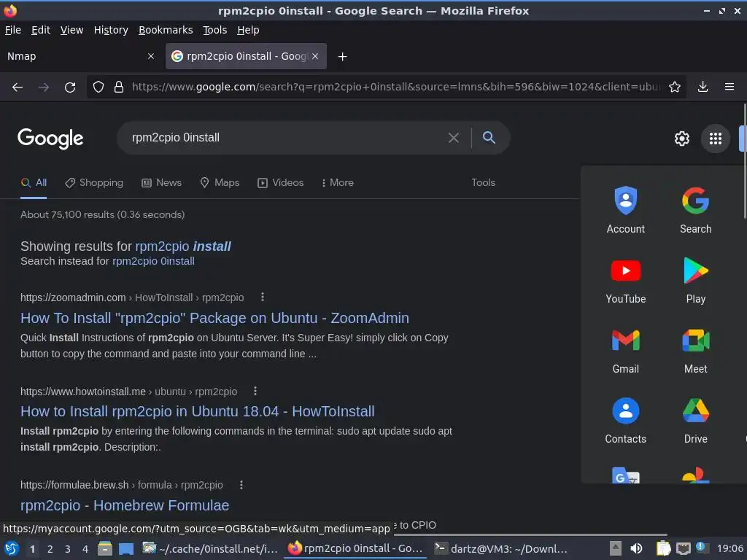Open the View menu
This screenshot has width=747, height=560.
[71, 30]
